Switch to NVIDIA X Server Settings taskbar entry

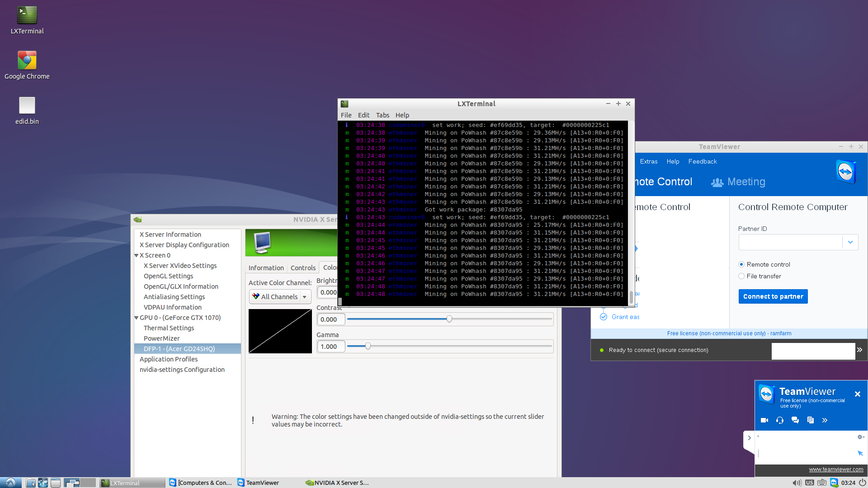(x=337, y=483)
